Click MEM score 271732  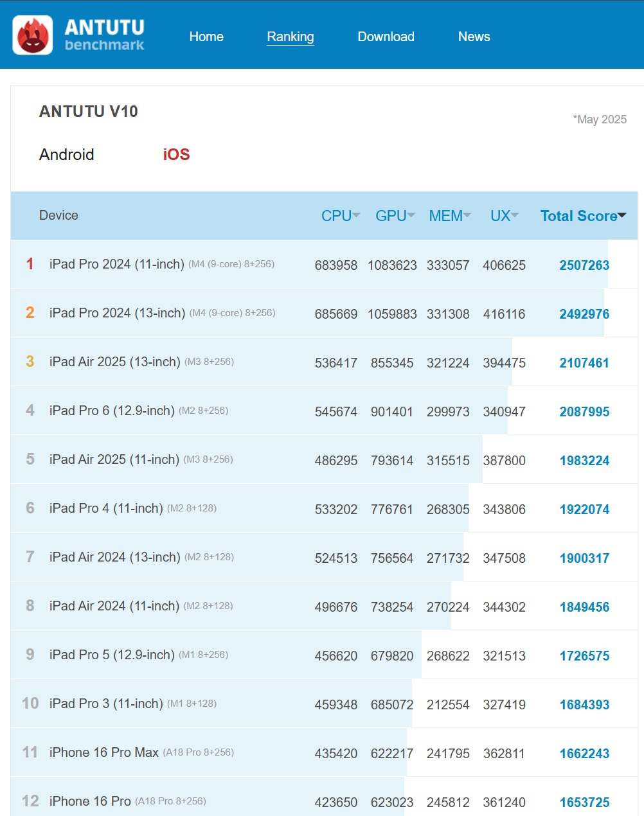pyautogui.click(x=448, y=558)
